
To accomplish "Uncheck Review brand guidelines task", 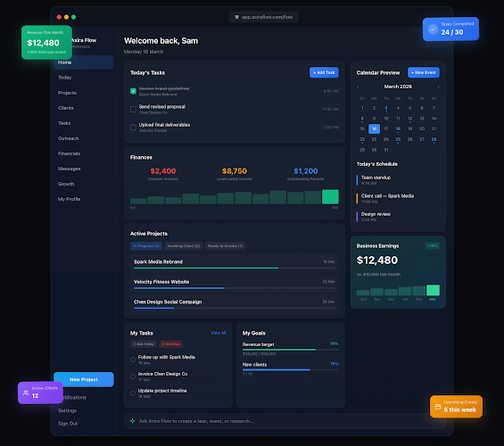I will click(x=133, y=91).
